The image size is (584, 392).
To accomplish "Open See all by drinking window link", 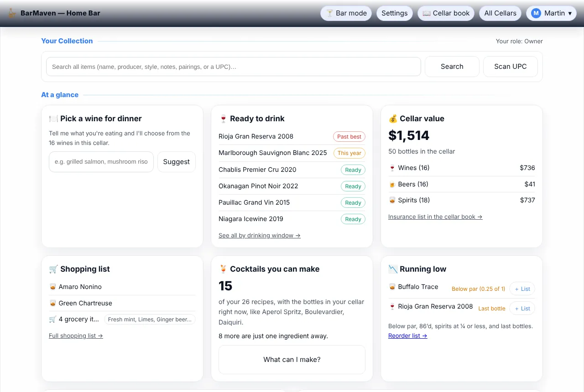I will click(x=260, y=236).
